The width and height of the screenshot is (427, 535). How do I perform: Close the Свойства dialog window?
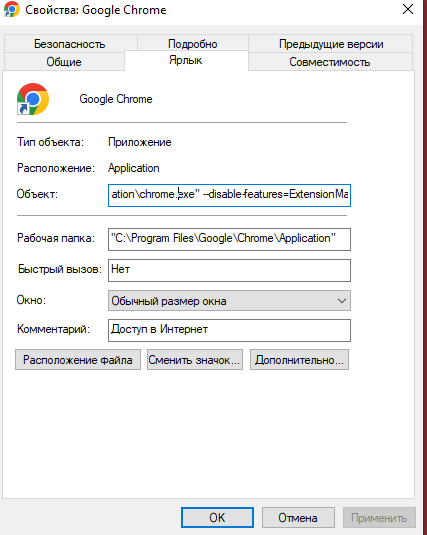tap(408, 9)
